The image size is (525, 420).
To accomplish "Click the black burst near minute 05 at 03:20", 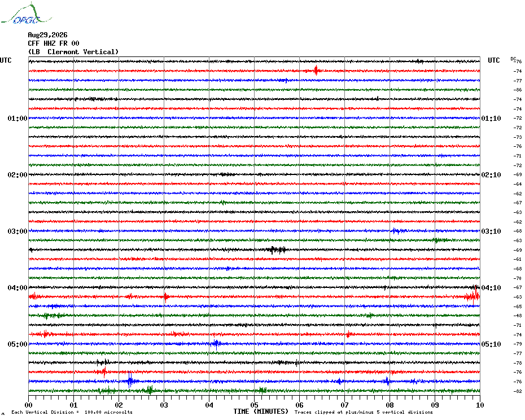I will click(x=277, y=250).
